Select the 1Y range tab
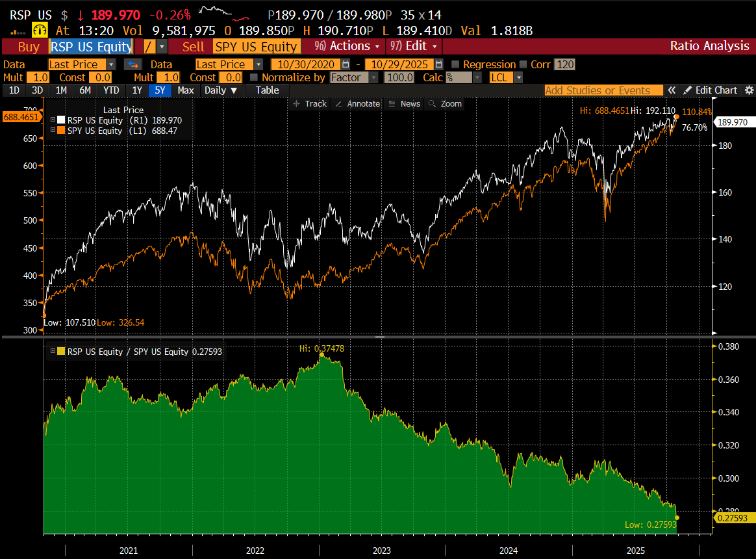 pos(137,90)
